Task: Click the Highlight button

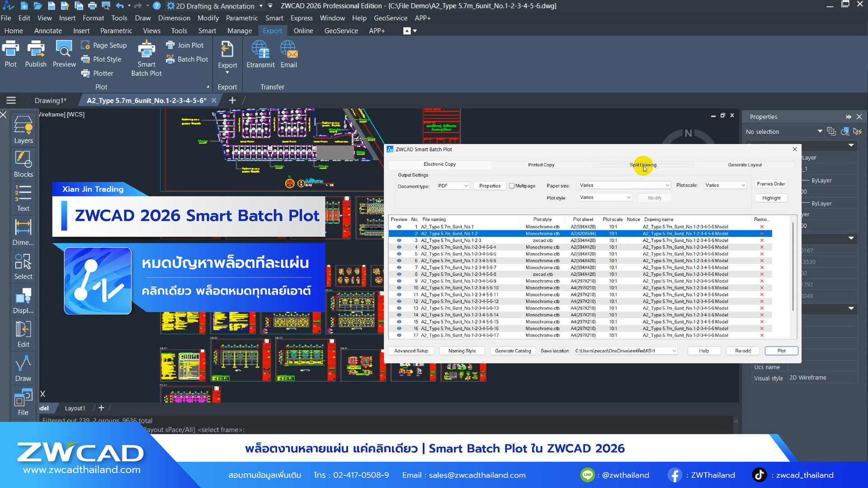Action: point(771,198)
